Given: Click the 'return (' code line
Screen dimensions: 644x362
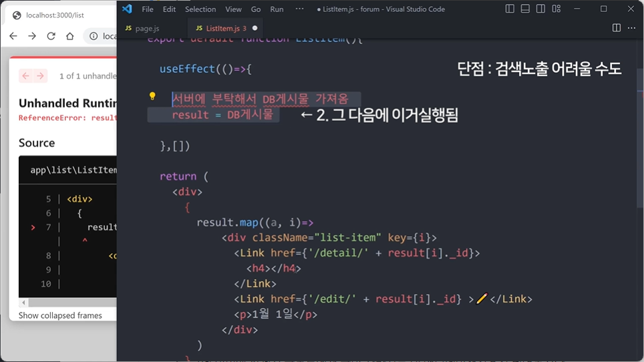Looking at the screenshot, I should click(184, 176).
